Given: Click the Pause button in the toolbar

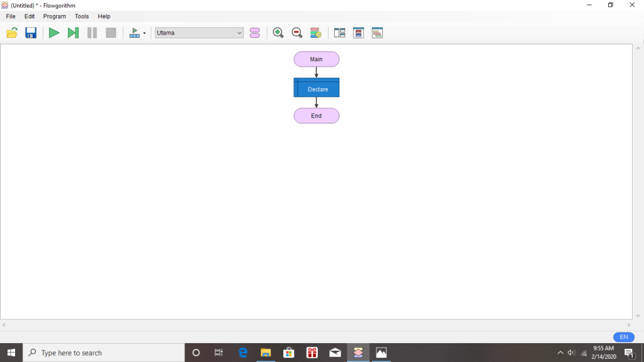Looking at the screenshot, I should pos(92,33).
